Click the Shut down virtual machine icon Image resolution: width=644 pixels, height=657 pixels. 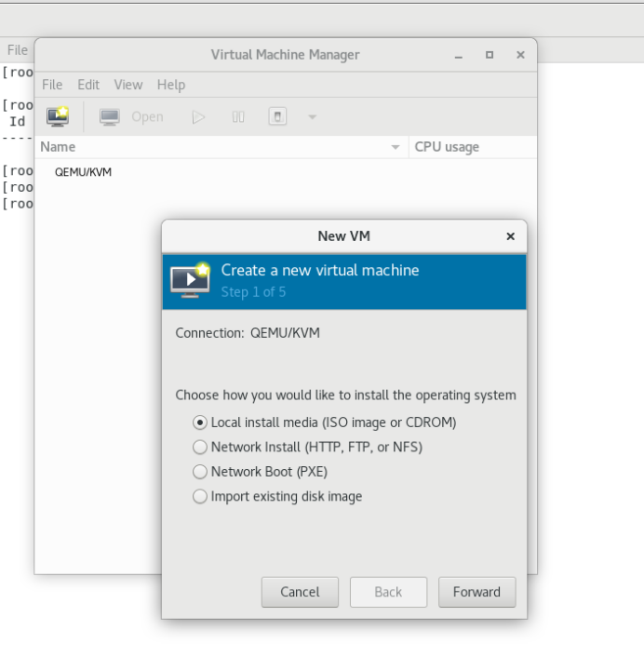[x=277, y=116]
